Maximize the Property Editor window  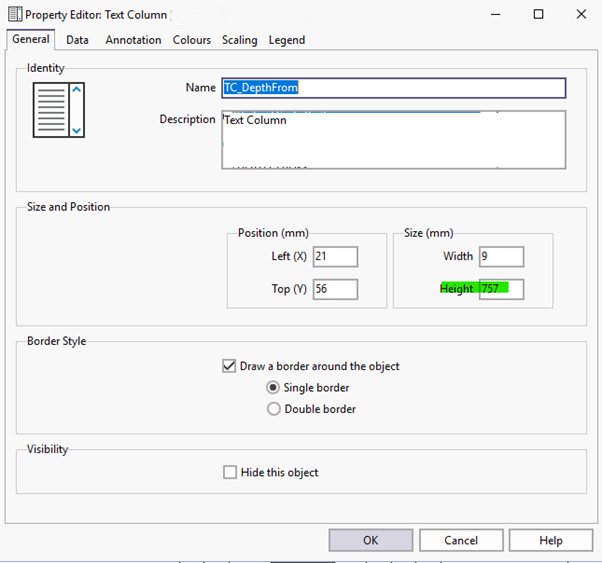(538, 15)
